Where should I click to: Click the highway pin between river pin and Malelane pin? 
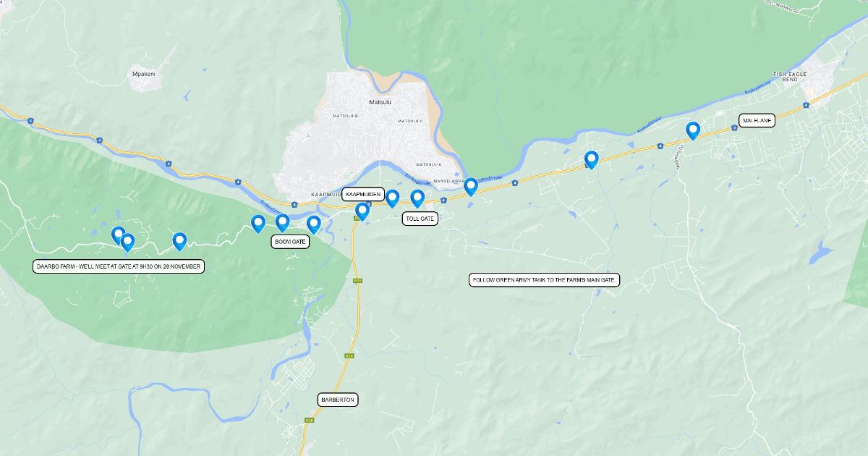pos(592,159)
